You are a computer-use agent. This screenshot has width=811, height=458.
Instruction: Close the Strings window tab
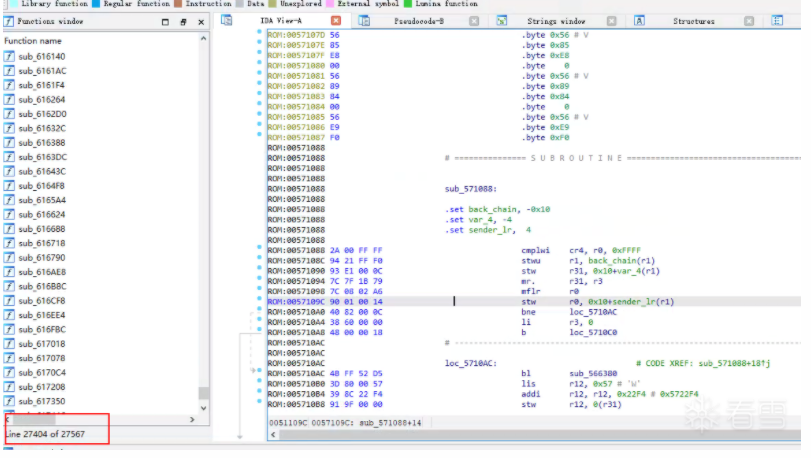coord(611,21)
